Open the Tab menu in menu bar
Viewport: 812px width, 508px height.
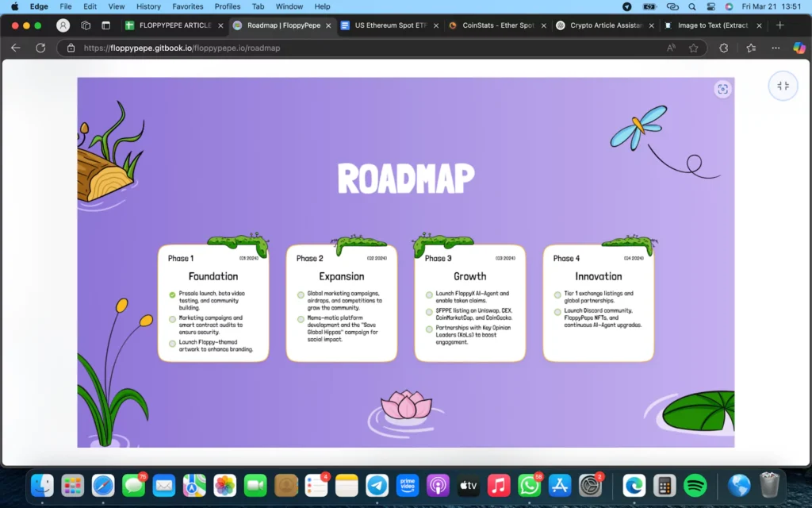pos(258,6)
